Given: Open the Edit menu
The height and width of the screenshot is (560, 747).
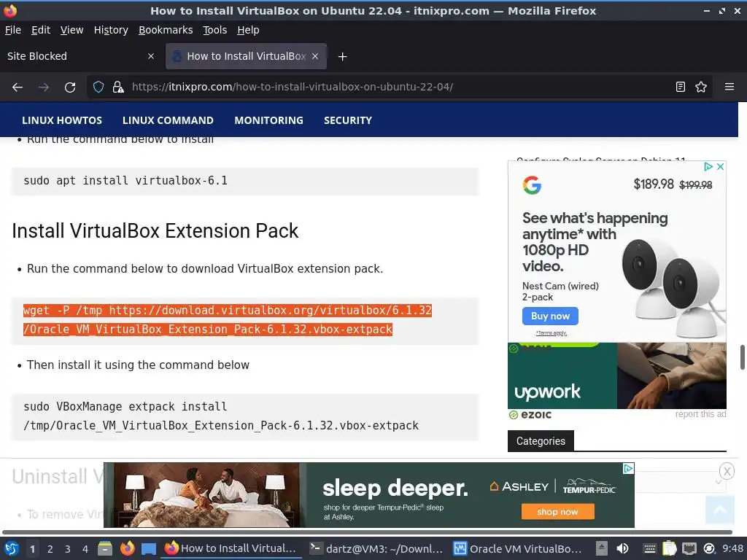Looking at the screenshot, I should (x=41, y=30).
